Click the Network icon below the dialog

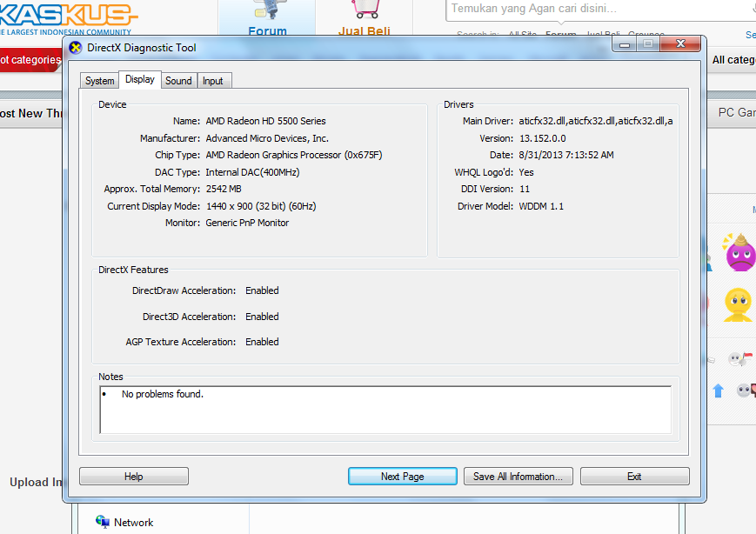pos(102,522)
